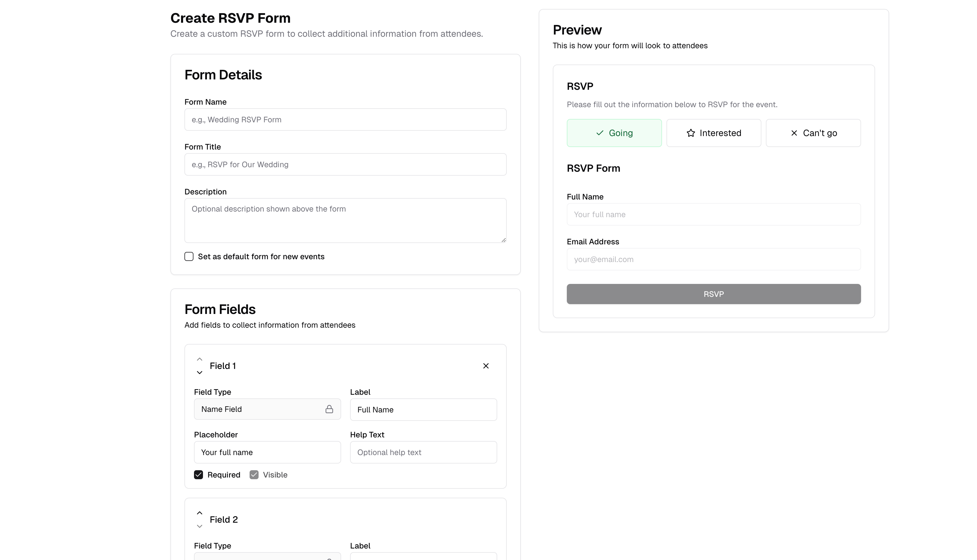
Task: Click the Your full name field in the preview
Action: coord(713,214)
